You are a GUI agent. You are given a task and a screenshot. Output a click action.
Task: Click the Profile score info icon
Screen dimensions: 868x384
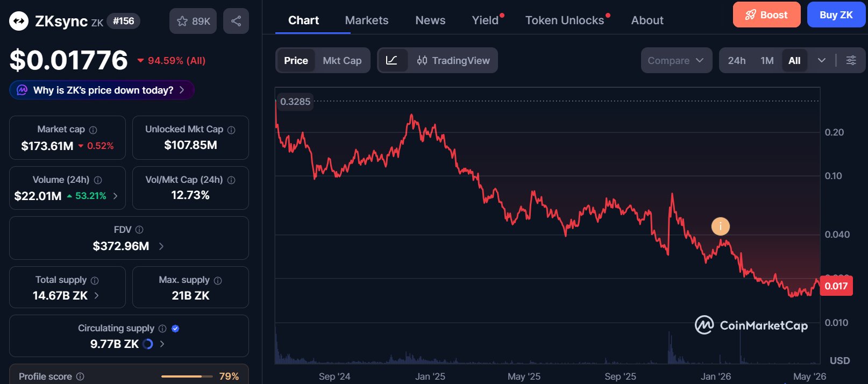tap(80, 376)
